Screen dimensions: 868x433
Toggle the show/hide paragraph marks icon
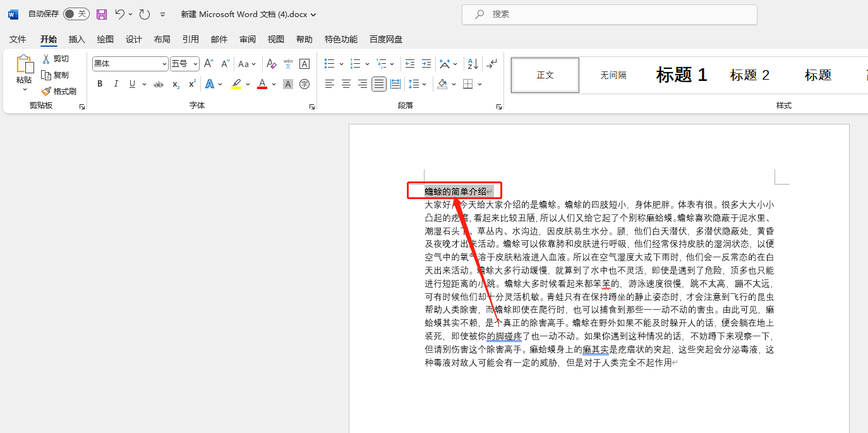click(491, 63)
